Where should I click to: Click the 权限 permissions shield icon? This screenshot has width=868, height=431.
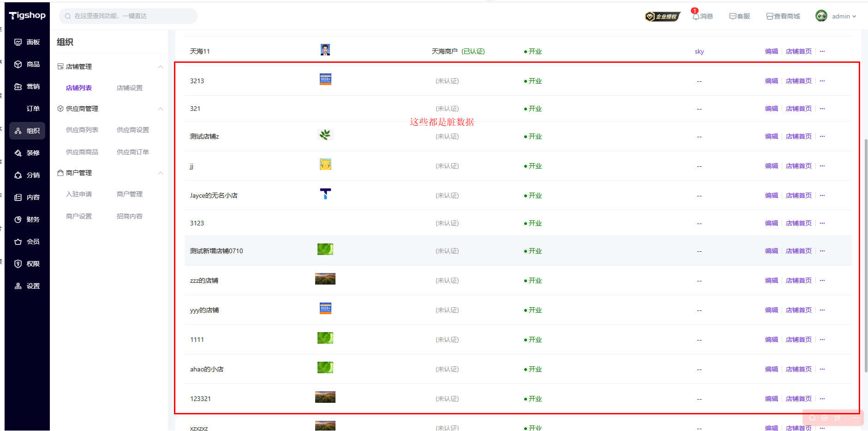coord(18,264)
